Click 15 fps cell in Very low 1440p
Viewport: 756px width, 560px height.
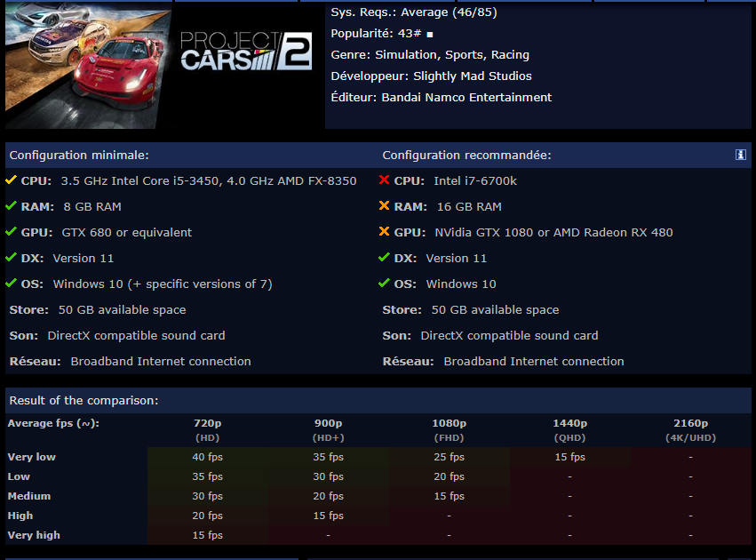point(570,457)
